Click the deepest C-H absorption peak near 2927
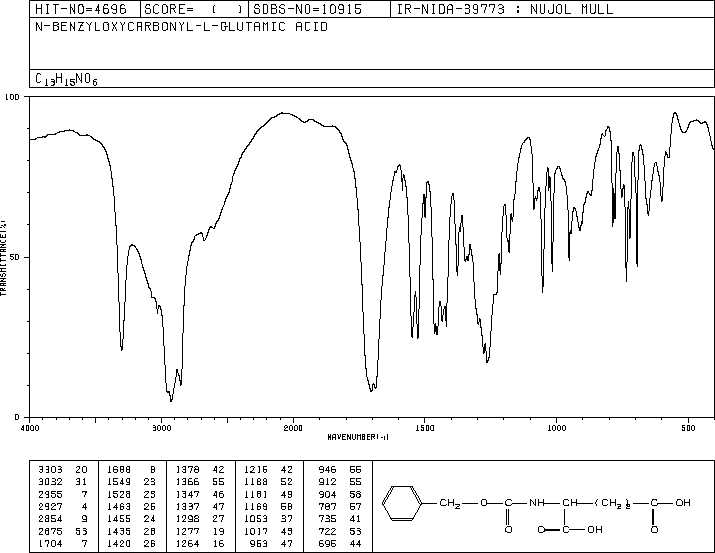Screen dimensions: 715x553 tap(171, 400)
